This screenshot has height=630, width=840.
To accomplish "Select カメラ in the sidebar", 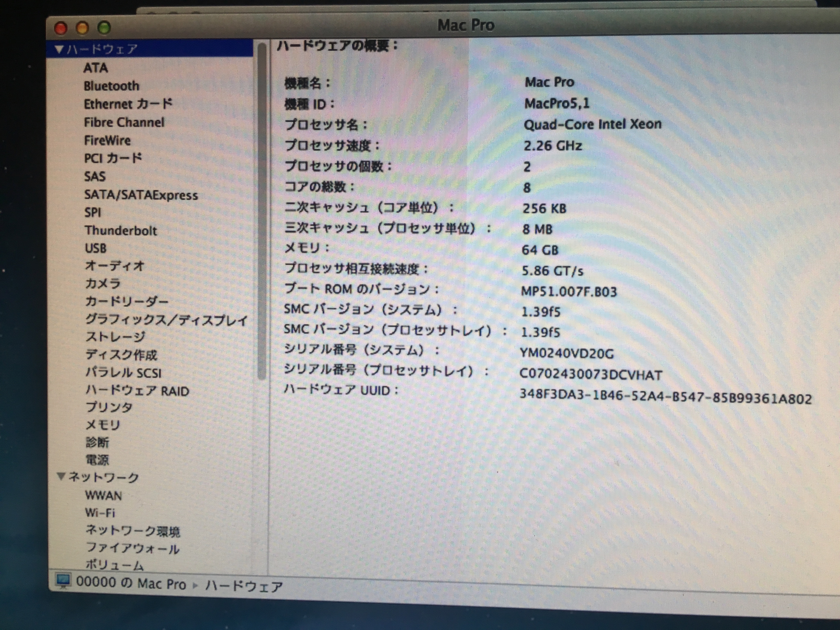I will point(103,283).
